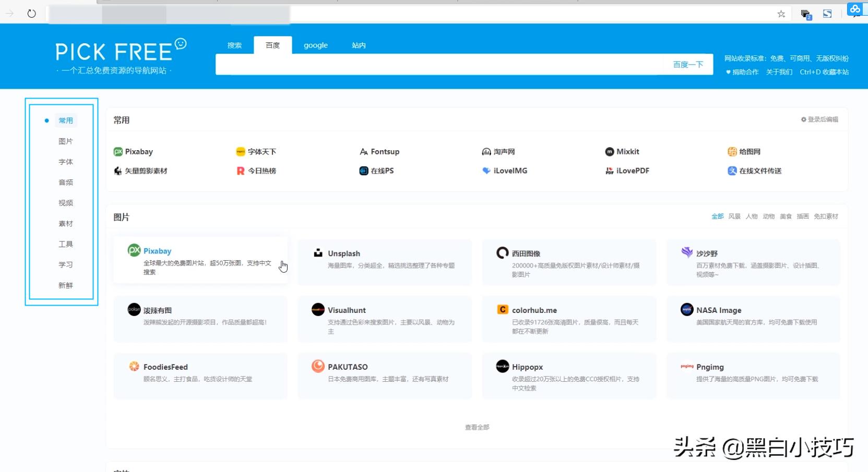Click the 字体天下 yellow icon
868x472 pixels.
pos(241,152)
